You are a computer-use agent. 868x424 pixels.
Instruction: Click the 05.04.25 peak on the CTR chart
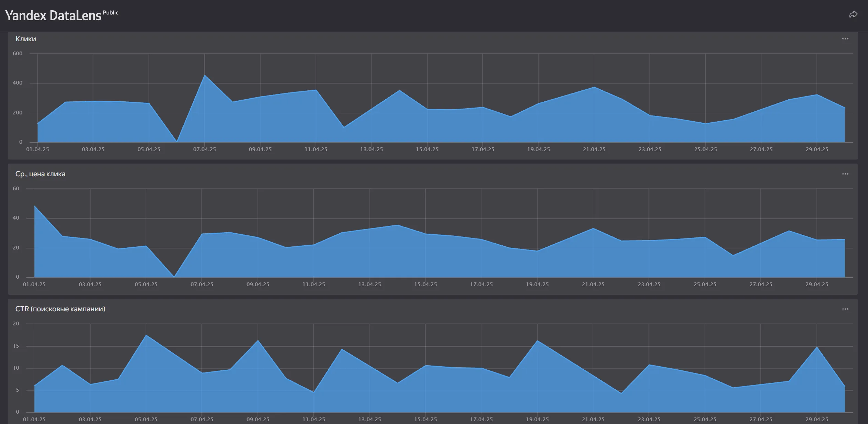(146, 335)
